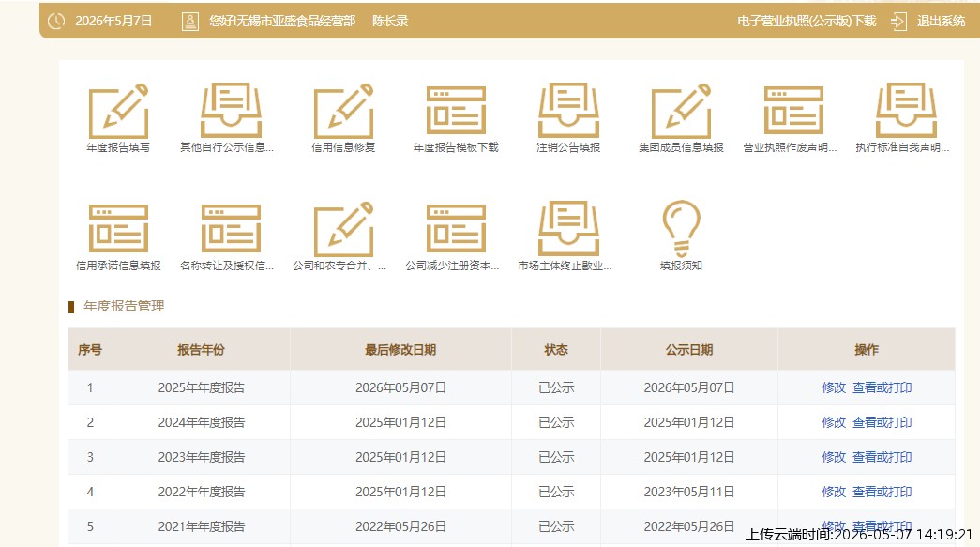Click the 操作 column header
Viewport: 980px width, 547px height.
(x=867, y=349)
